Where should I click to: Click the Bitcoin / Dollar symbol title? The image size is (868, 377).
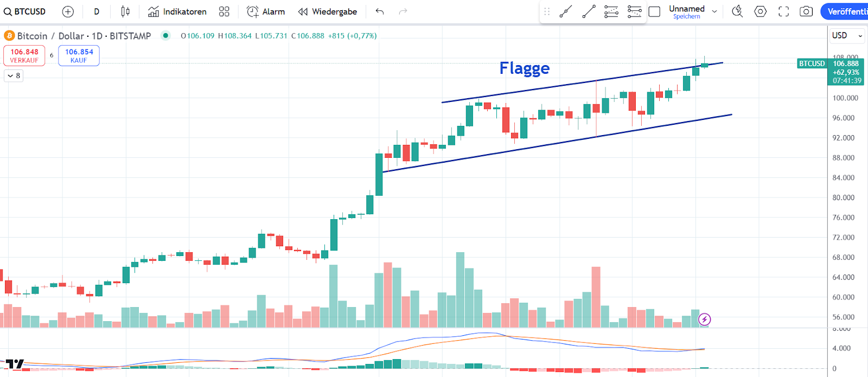click(84, 36)
